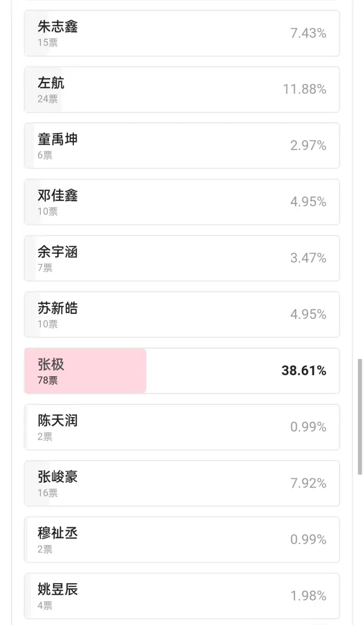
Task: Pick 邓佳鑫 from the poll list
Action: pos(181,202)
